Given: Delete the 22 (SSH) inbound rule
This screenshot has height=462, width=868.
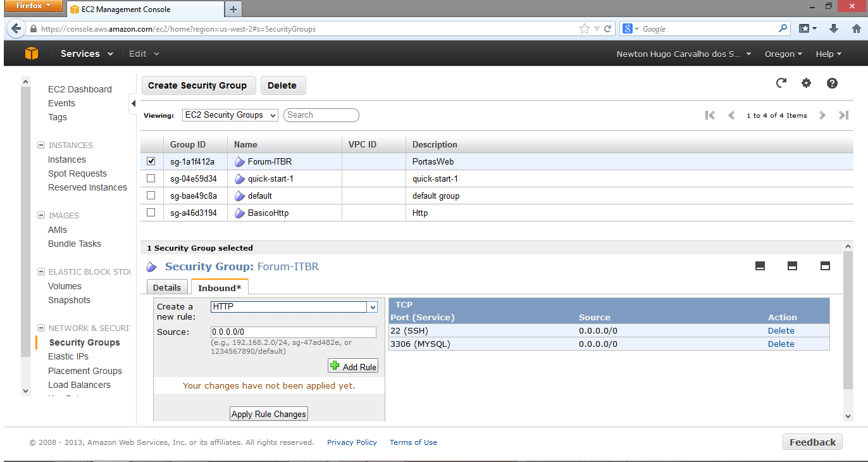Looking at the screenshot, I should (781, 330).
